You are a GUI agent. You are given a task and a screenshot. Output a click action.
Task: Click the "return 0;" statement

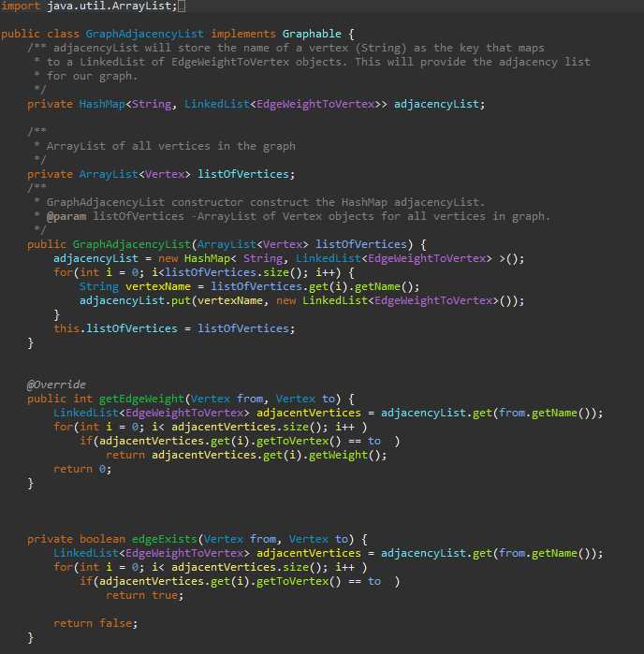82,469
